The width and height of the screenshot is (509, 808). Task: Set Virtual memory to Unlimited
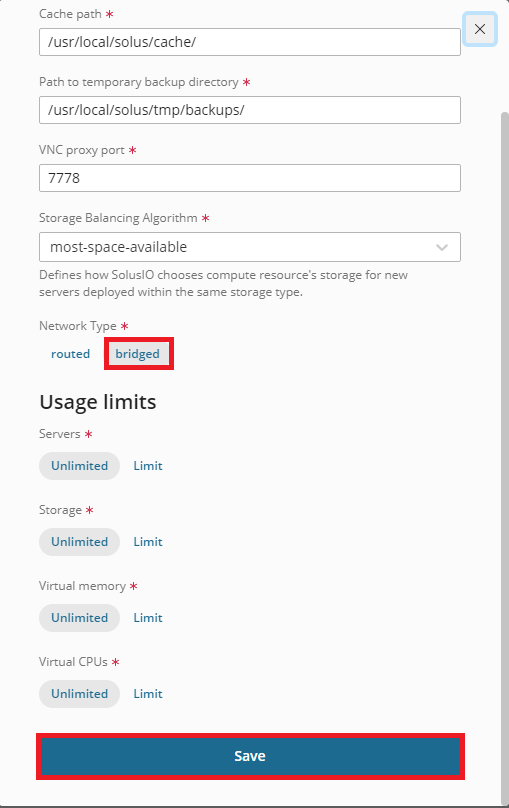[79, 618]
